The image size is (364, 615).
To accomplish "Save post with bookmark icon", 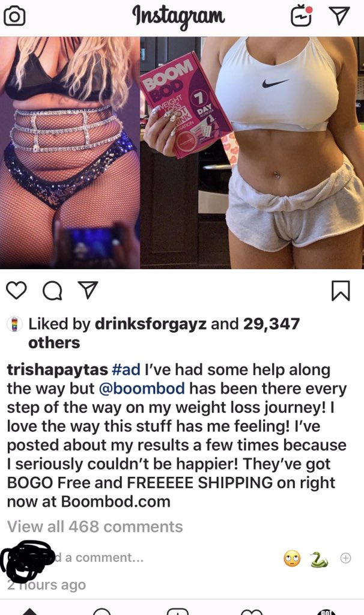I will pos(341,291).
